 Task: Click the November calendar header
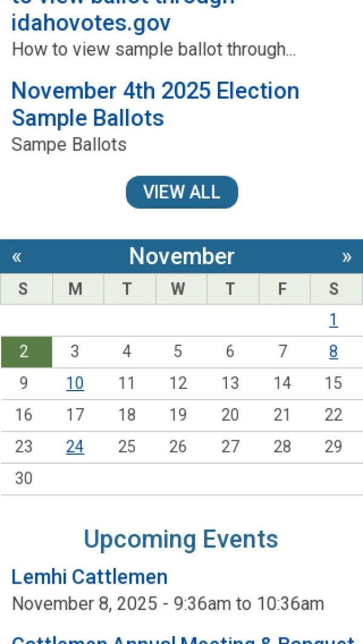[181, 256]
